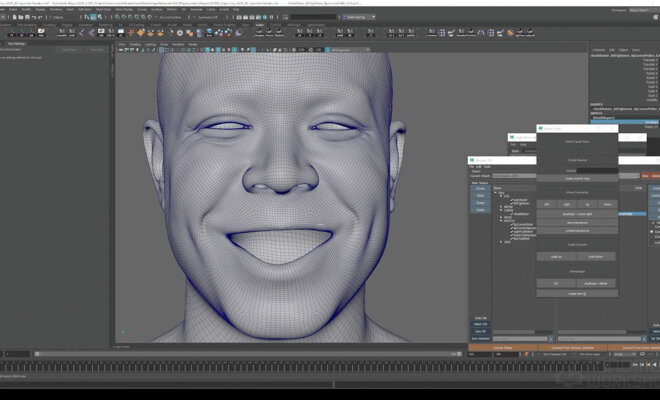
Task: Click the purple crescent moon shelf icon
Action: pyautogui.click(x=238, y=32)
